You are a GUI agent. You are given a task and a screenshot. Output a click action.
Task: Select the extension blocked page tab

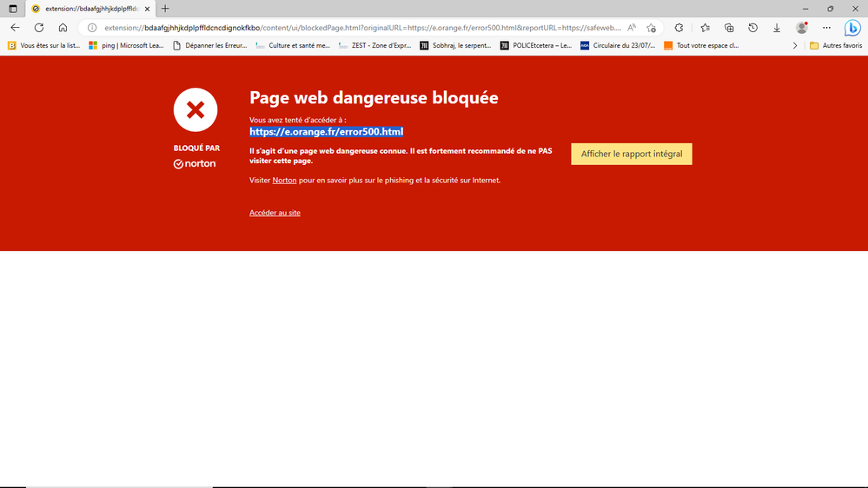coord(90,9)
